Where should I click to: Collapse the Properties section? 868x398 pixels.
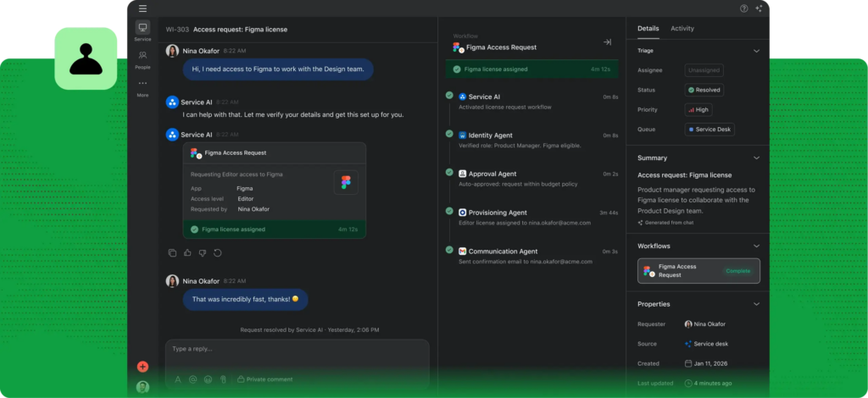(x=756, y=304)
